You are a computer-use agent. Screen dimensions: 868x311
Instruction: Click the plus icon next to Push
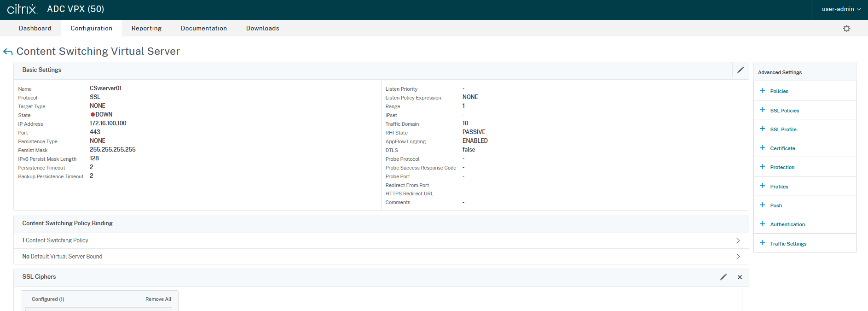click(x=762, y=205)
